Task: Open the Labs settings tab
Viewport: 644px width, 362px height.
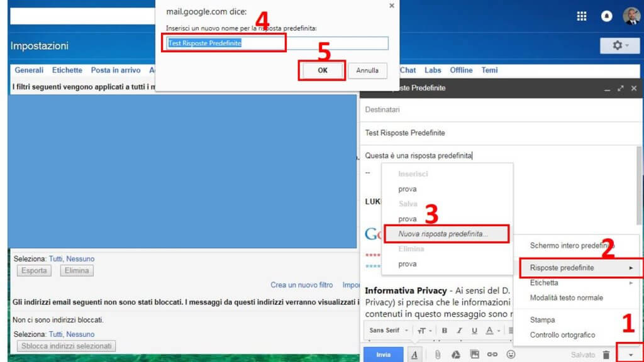Action: [x=433, y=70]
